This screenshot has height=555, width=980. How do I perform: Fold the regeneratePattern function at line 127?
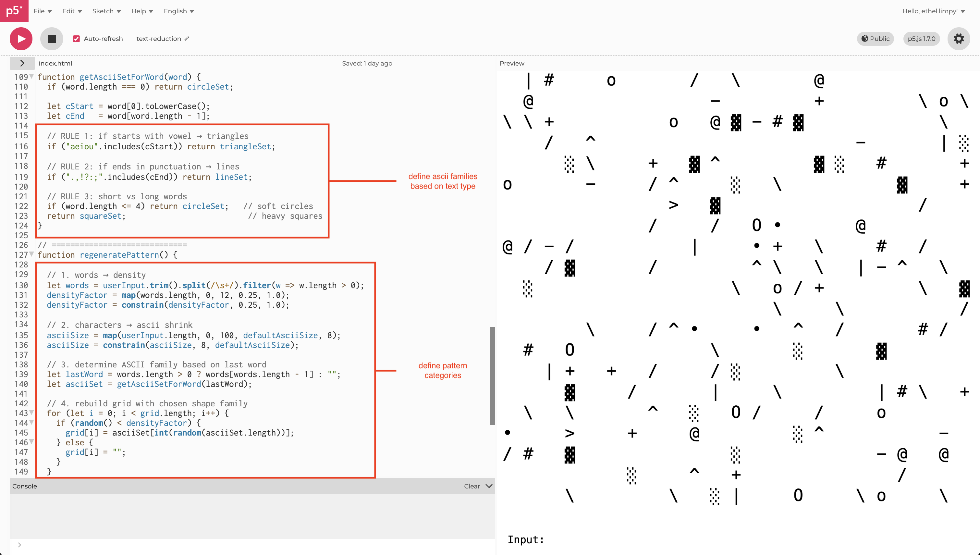[x=31, y=254]
